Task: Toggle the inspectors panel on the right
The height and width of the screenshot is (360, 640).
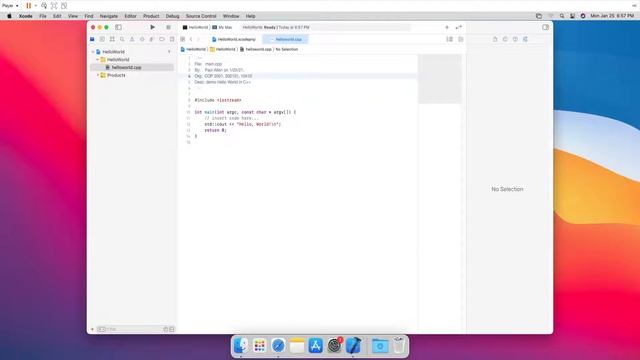Action: 546,27
